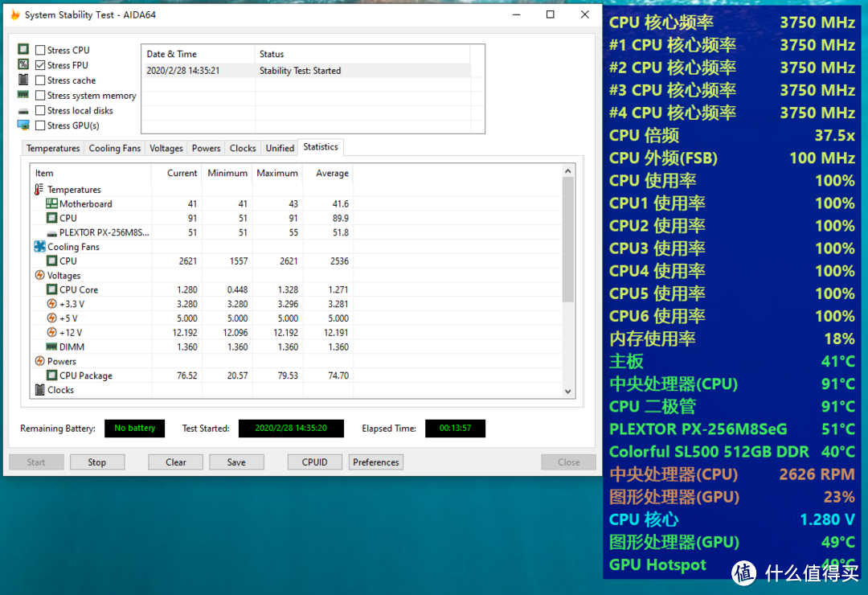Click the Average column header
Viewport: 868px width, 595px height.
328,173
